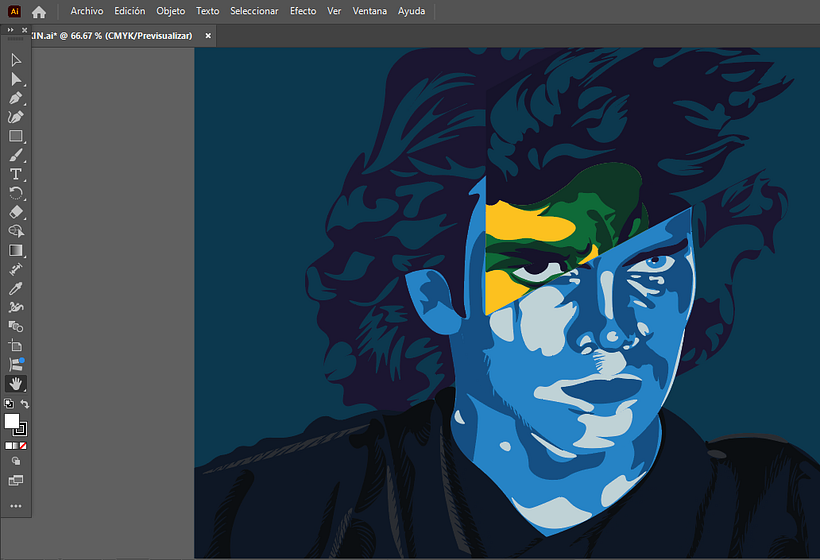Select the Eraser tool
Viewport: 820px width, 560px height.
click(16, 212)
